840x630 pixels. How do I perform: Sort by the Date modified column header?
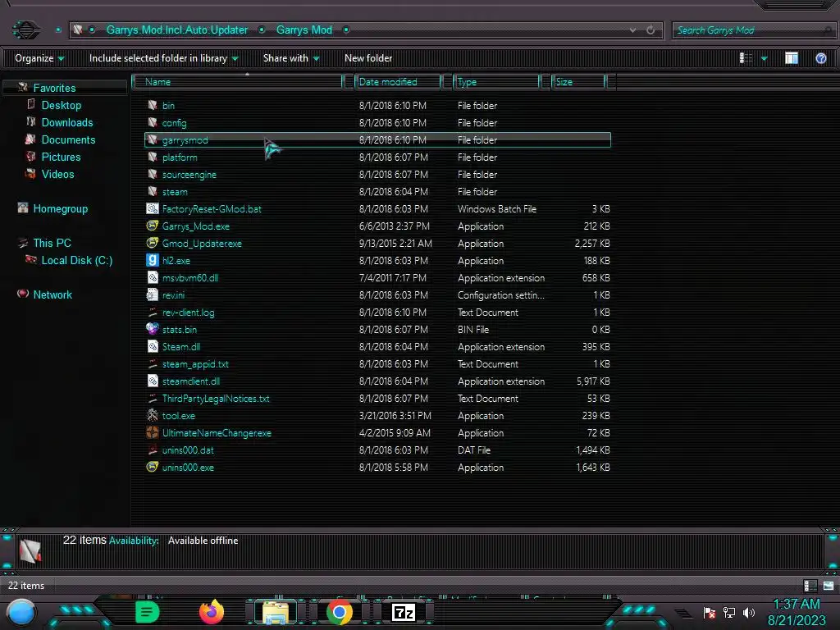point(398,82)
